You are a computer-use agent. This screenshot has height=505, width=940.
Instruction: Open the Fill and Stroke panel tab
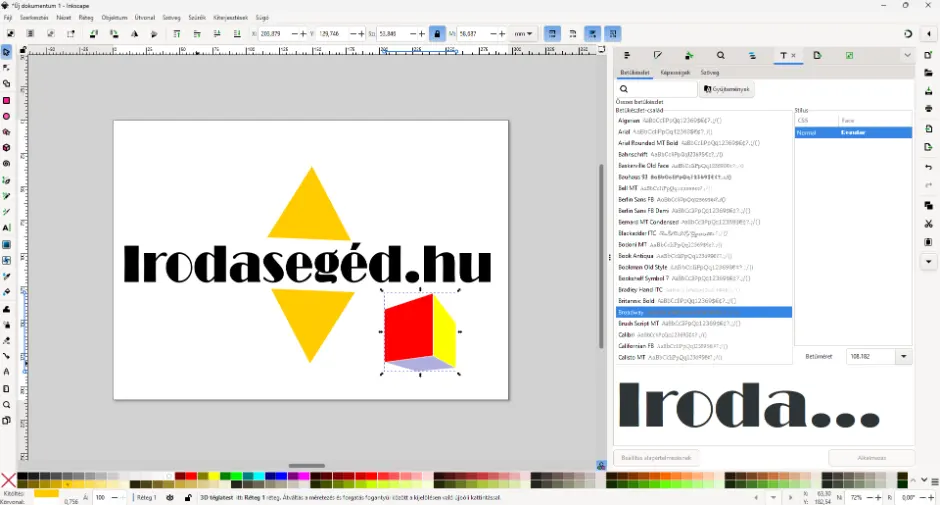658,56
